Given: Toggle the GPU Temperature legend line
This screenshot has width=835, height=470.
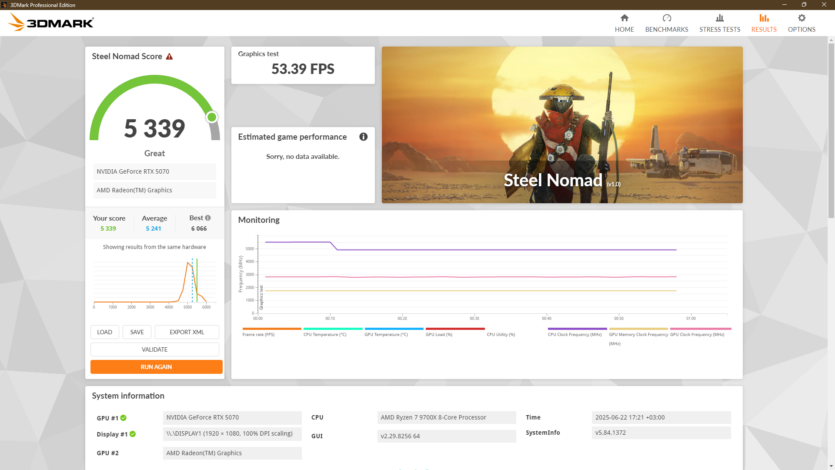Looking at the screenshot, I should pos(394,332).
